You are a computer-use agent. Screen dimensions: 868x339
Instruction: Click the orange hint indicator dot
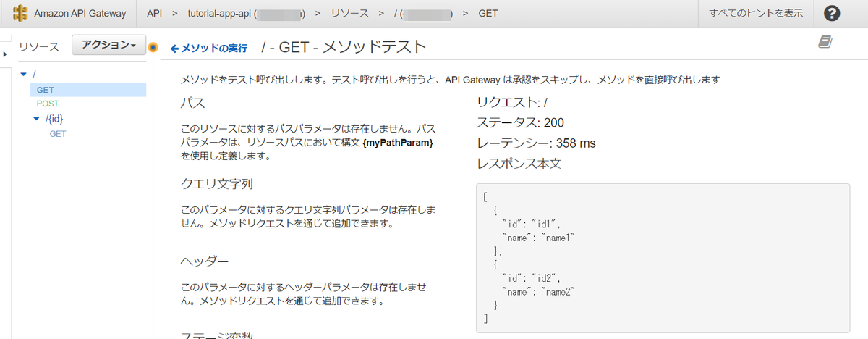click(x=153, y=48)
